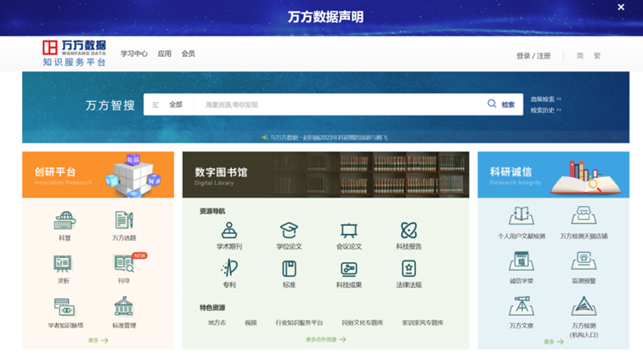643x364 pixels.
Task: Close the 万方数据声明 banner
Action: 621,7
